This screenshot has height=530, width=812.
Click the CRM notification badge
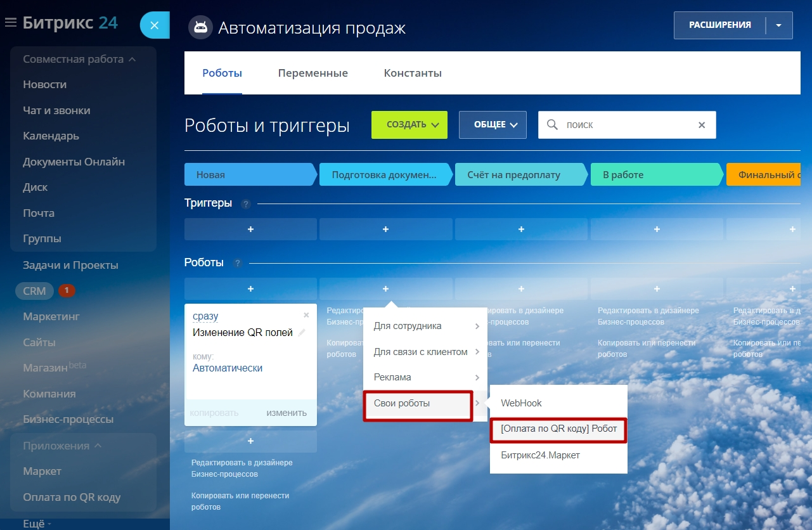coord(67,291)
